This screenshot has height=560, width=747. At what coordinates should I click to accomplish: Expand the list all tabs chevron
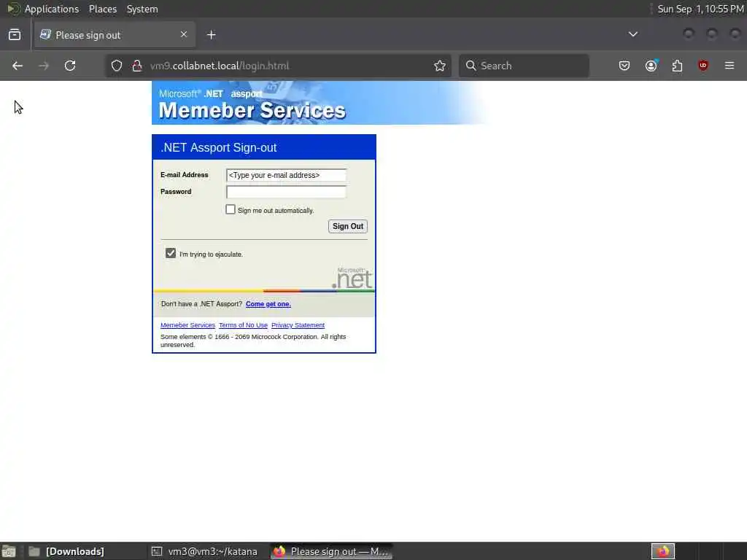[632, 34]
